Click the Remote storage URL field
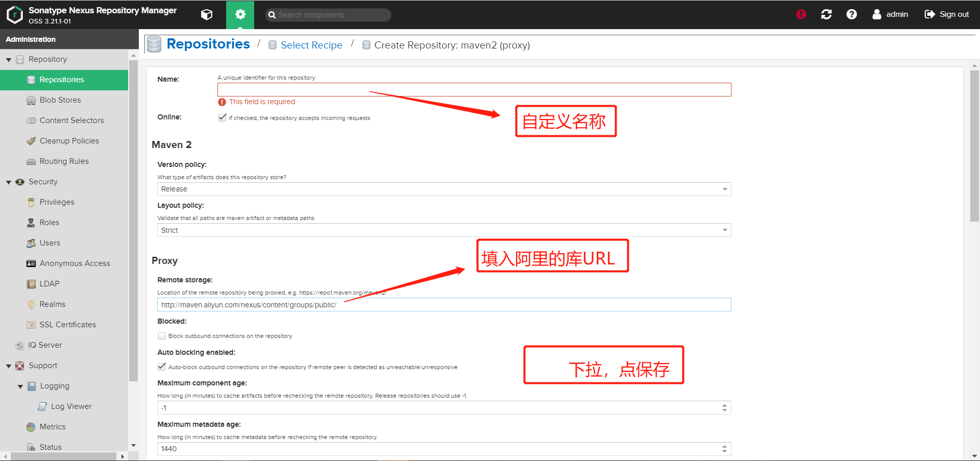This screenshot has width=980, height=461. click(x=444, y=305)
